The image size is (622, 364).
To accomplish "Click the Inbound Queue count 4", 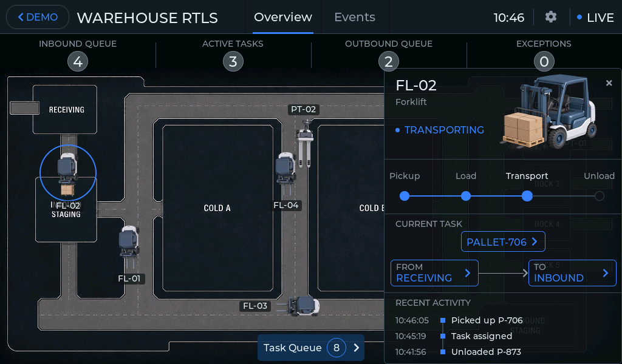I will click(x=78, y=61).
